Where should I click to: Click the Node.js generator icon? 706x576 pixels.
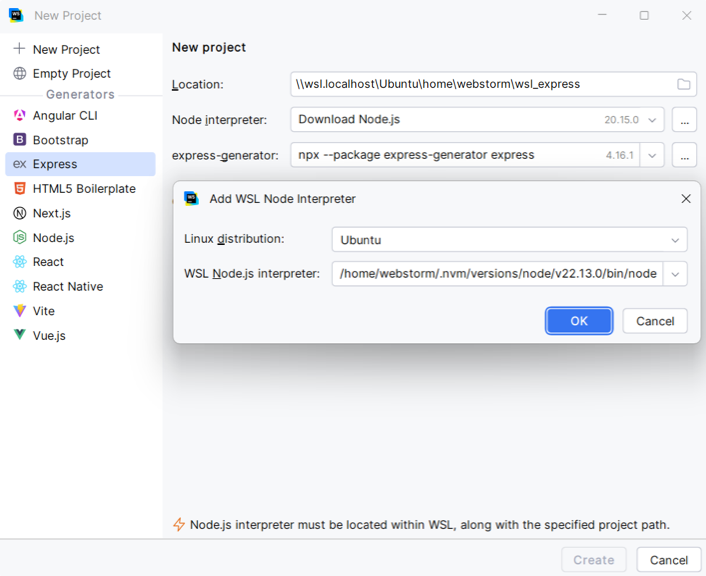[20, 238]
